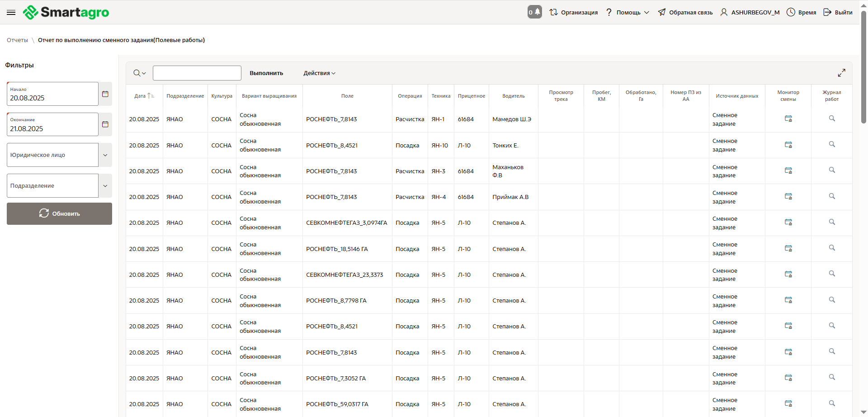Go to Отчеты breadcrumb link
This screenshot has height=417, width=868.
[17, 40]
